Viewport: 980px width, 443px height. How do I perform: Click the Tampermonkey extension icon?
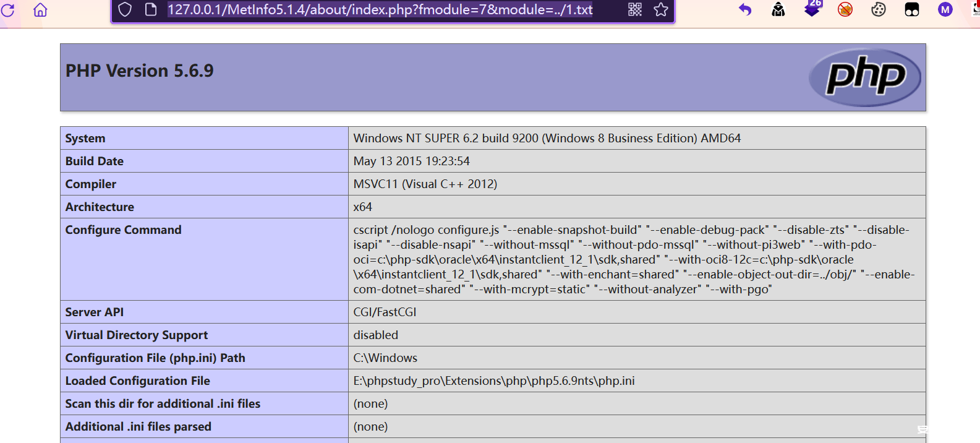pos(912,9)
